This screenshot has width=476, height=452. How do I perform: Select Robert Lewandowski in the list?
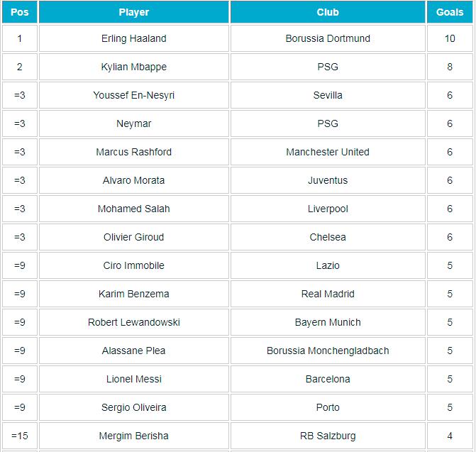[x=134, y=322]
